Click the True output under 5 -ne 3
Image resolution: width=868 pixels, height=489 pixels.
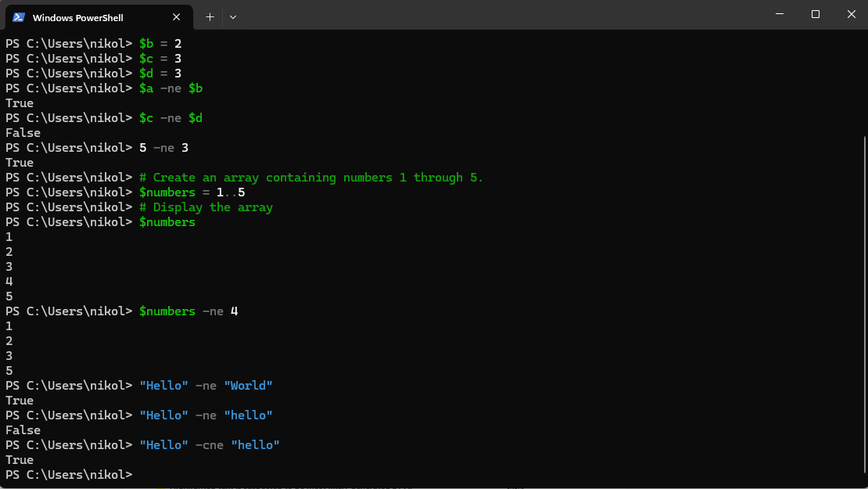tap(20, 163)
